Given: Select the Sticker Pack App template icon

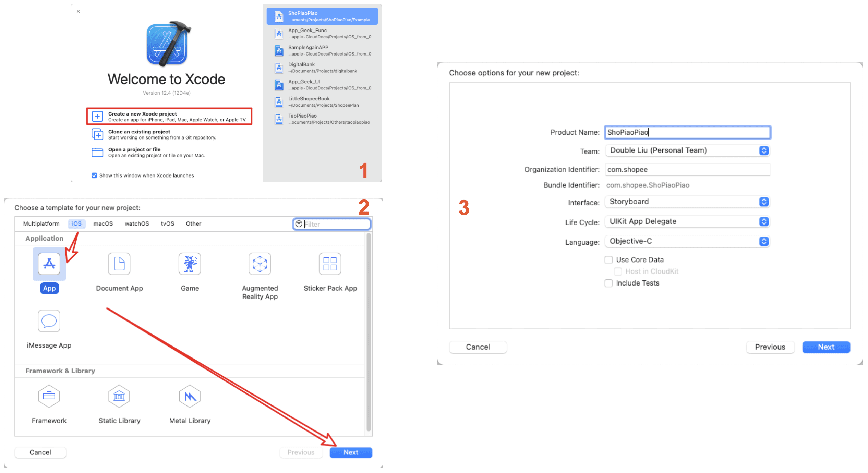Looking at the screenshot, I should [330, 264].
